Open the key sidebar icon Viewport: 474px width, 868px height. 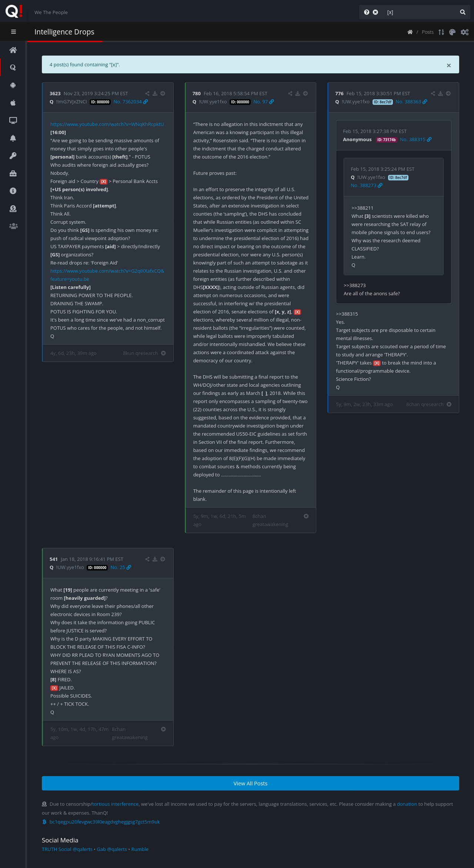click(13, 156)
